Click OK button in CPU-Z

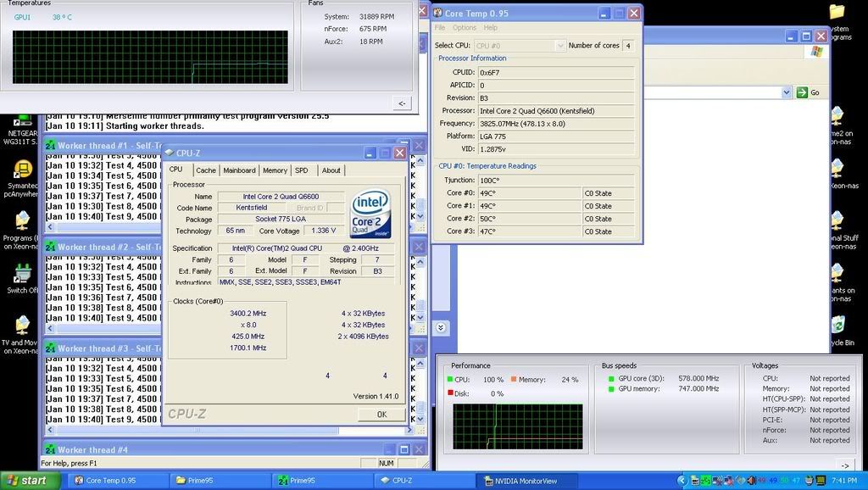(381, 415)
